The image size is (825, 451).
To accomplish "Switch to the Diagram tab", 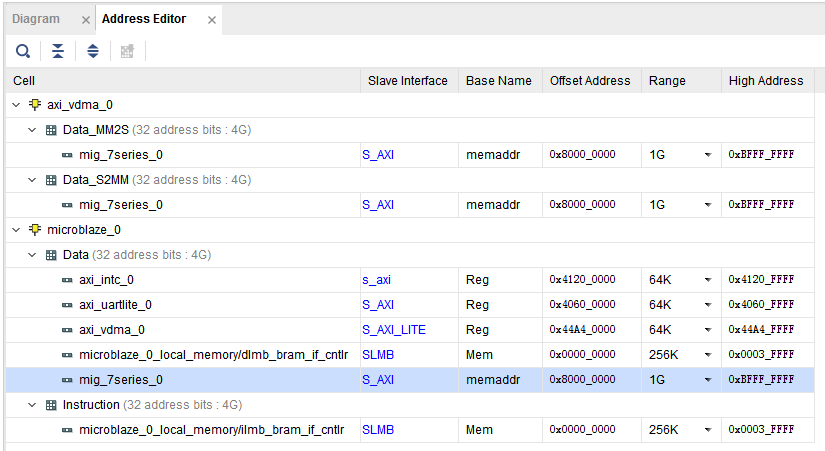I will (x=36, y=19).
